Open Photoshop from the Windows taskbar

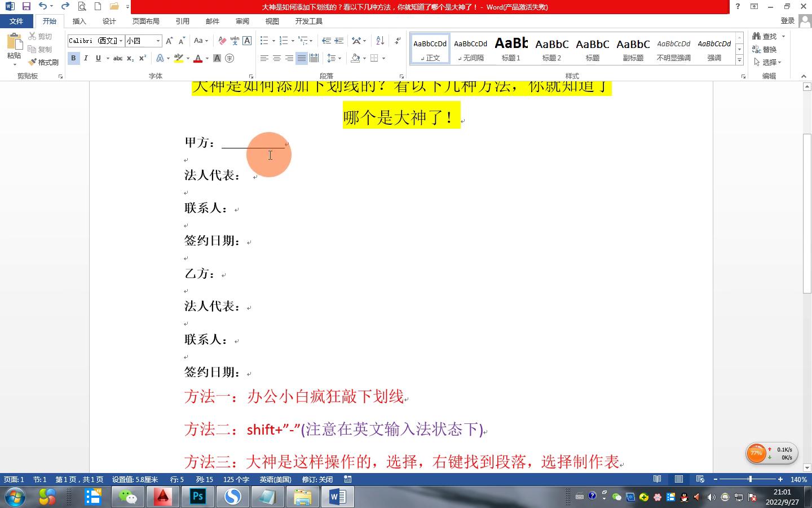pos(198,497)
